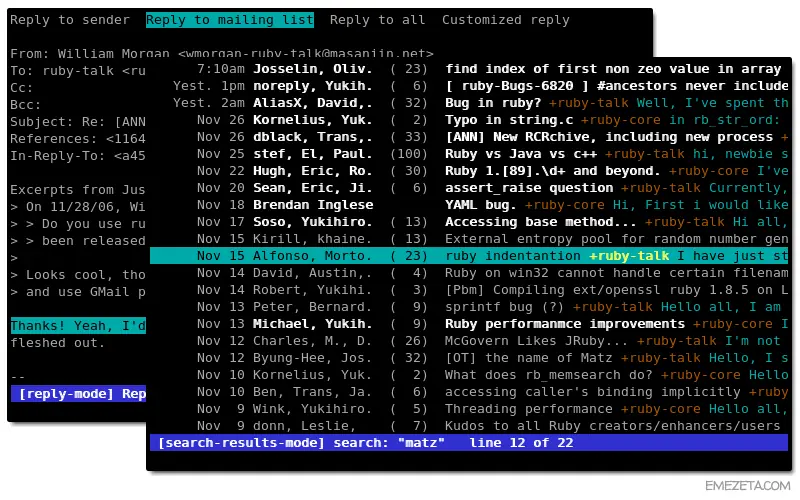Select 'McGovern Likes JRuby...' thread
This screenshot has height=500, width=800.
(469, 341)
